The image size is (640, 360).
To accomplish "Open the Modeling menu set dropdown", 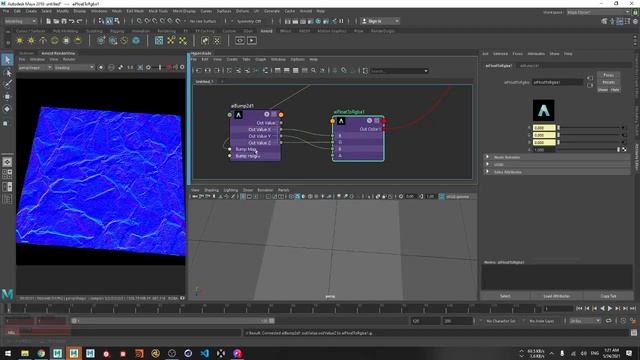I will coord(20,21).
